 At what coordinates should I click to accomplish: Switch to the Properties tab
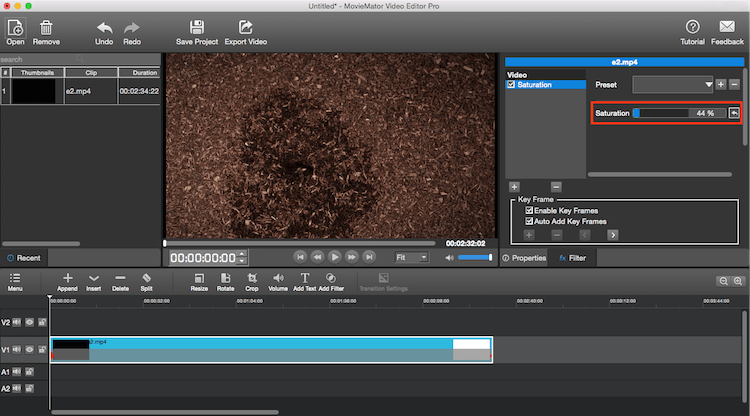pyautogui.click(x=524, y=258)
